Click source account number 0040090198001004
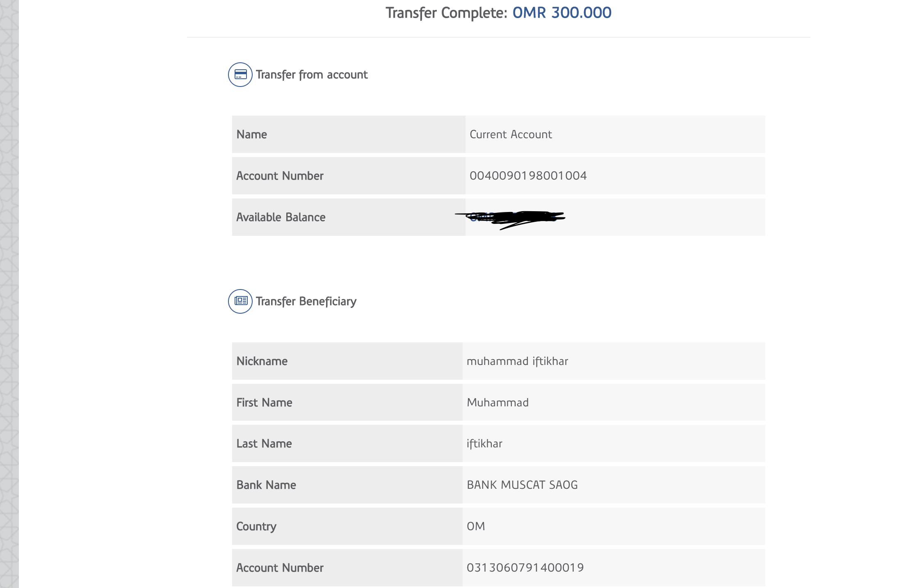The height and width of the screenshot is (588, 922). [528, 176]
